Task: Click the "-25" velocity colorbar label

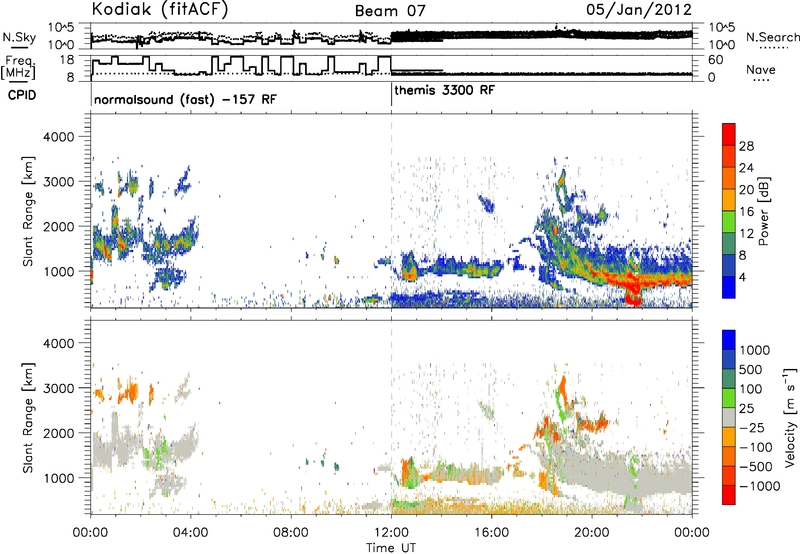Action: click(751, 428)
